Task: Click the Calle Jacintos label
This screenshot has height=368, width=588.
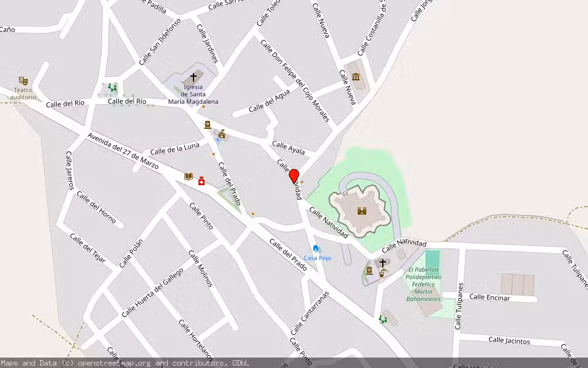Action: coord(509,340)
